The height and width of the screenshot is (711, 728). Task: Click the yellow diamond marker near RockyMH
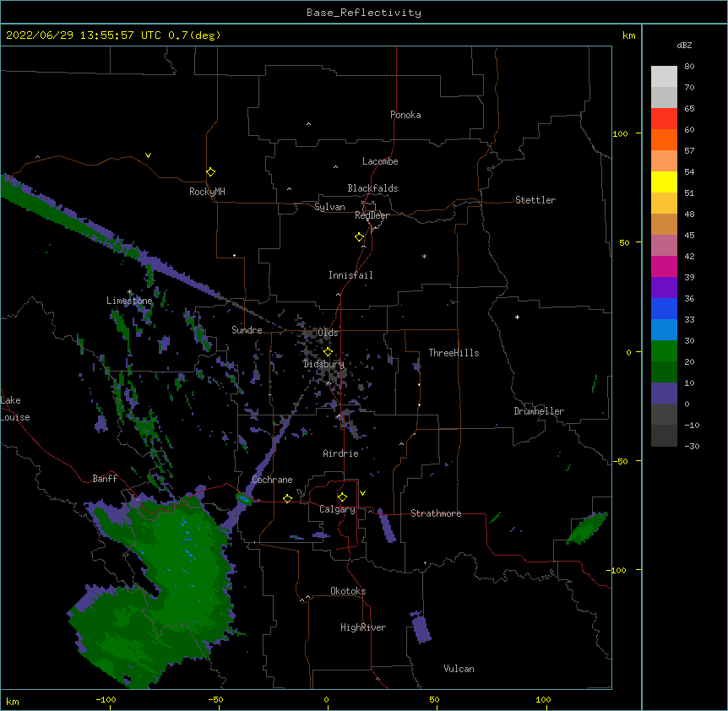(x=211, y=172)
